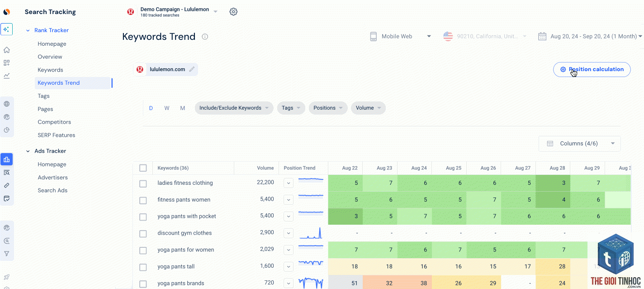Check the ladies fitness clothing row
This screenshot has width=644, height=289.
pos(143,183)
